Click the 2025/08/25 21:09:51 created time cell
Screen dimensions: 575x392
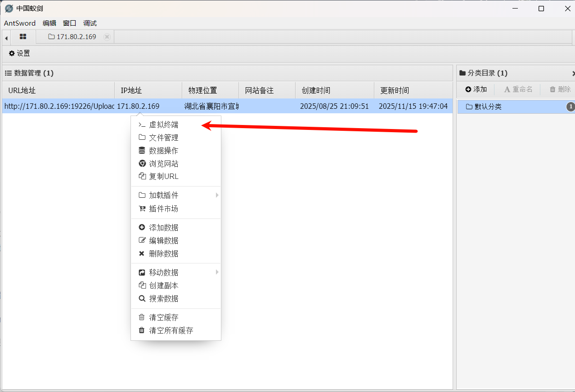[334, 107]
